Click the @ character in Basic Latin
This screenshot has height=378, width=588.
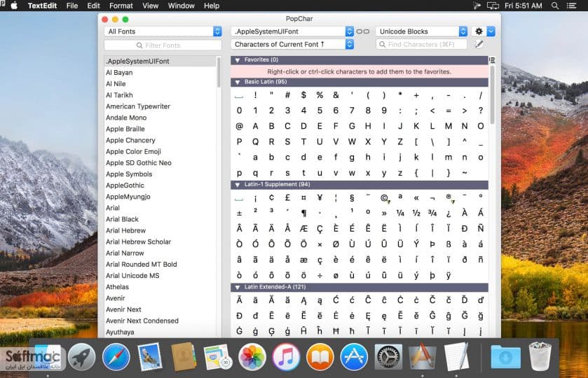[239, 126]
